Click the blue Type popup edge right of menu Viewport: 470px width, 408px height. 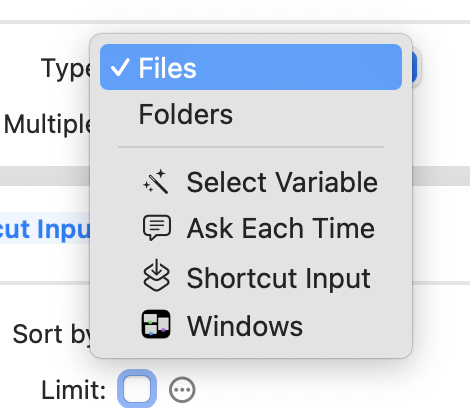point(415,67)
